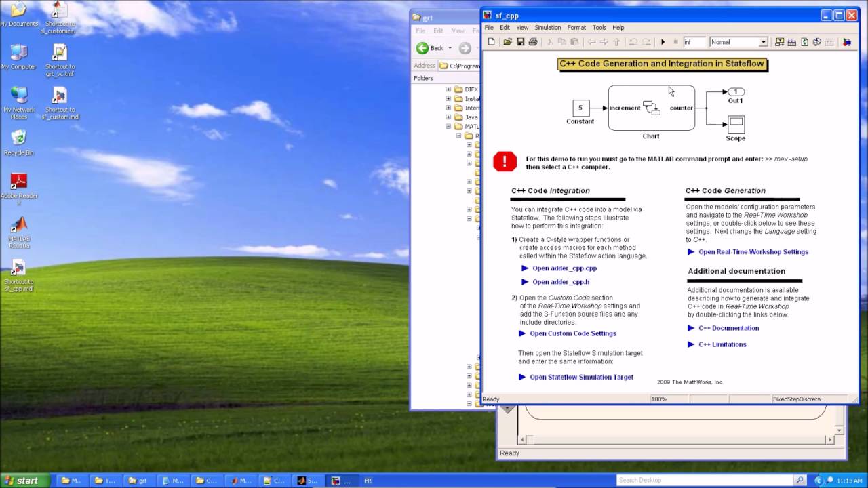Viewport: 868px width, 488px height.
Task: Start simulation with the play button
Action: click(x=663, y=42)
